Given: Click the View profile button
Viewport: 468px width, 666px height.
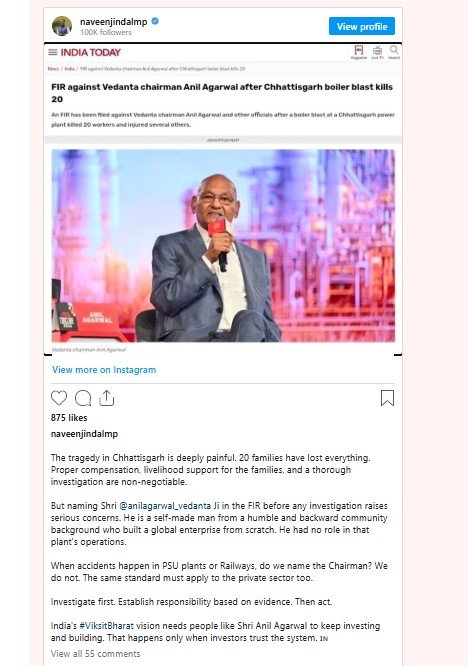Looking at the screenshot, I should 362,26.
